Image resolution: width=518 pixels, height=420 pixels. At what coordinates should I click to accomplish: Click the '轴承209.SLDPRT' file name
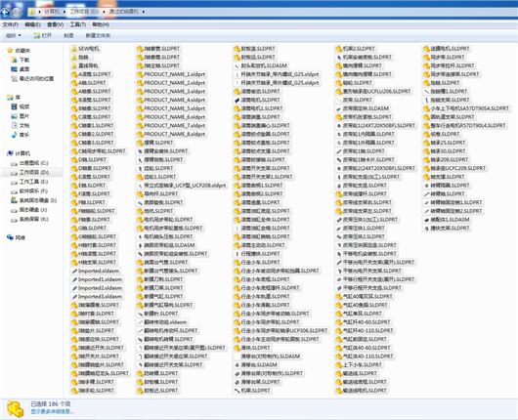tap(450, 160)
